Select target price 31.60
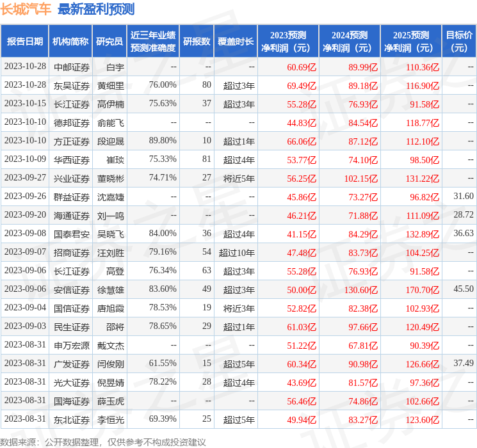 tap(464, 196)
